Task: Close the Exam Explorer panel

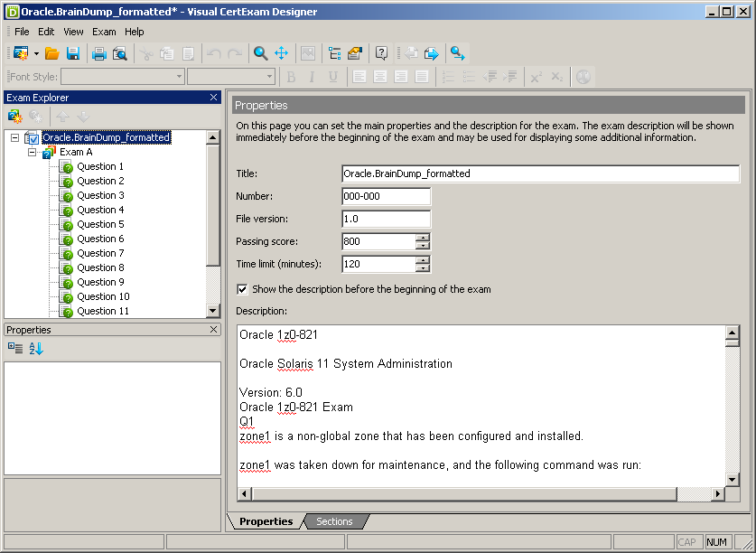Action: pyautogui.click(x=214, y=98)
